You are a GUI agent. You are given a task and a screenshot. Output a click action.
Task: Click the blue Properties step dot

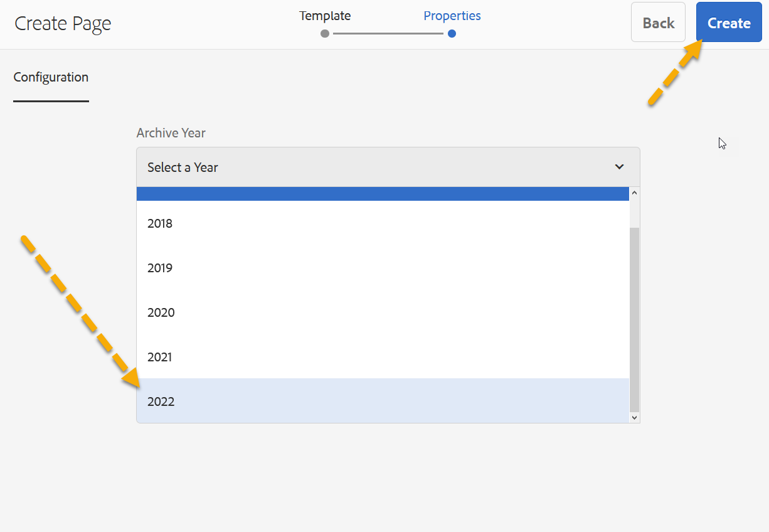(x=452, y=34)
